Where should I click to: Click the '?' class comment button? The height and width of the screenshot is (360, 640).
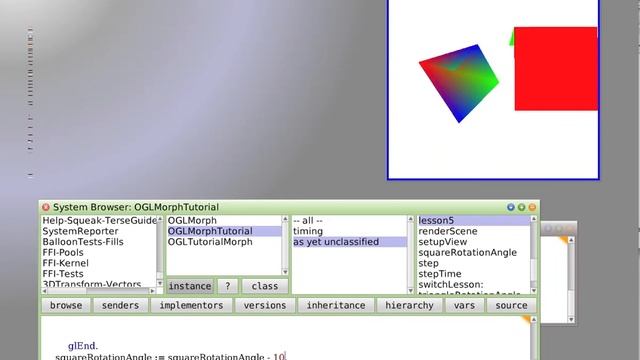pyautogui.click(x=228, y=286)
